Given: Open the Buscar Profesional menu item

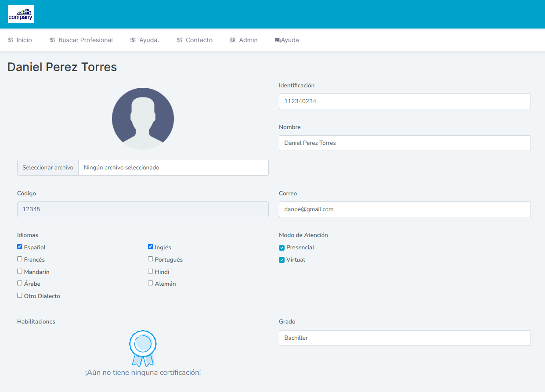Looking at the screenshot, I should point(85,40).
